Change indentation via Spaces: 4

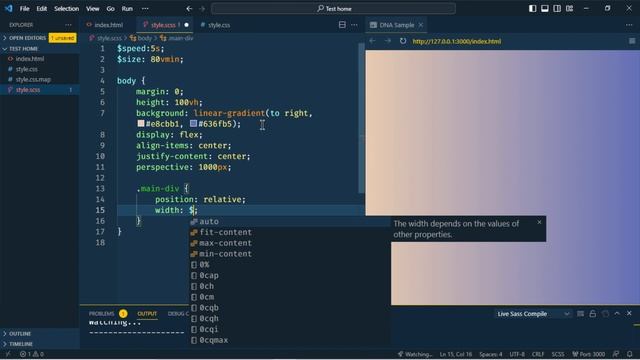491,354
